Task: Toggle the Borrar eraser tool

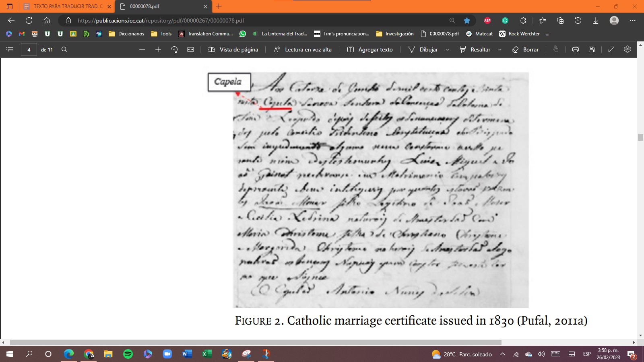Action: [x=525, y=49]
